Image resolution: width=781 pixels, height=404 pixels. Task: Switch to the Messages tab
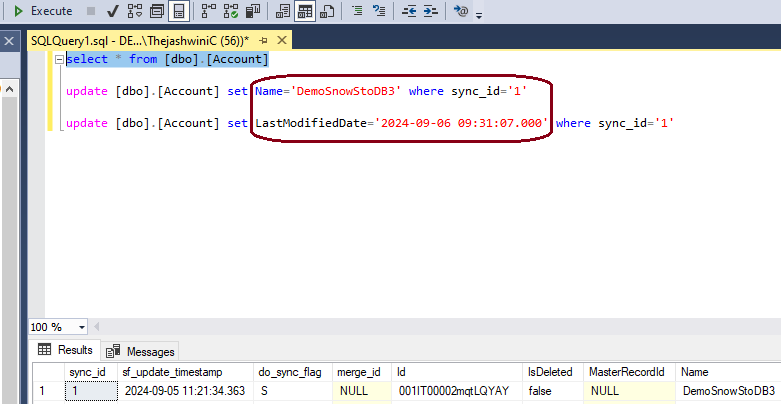pos(140,352)
